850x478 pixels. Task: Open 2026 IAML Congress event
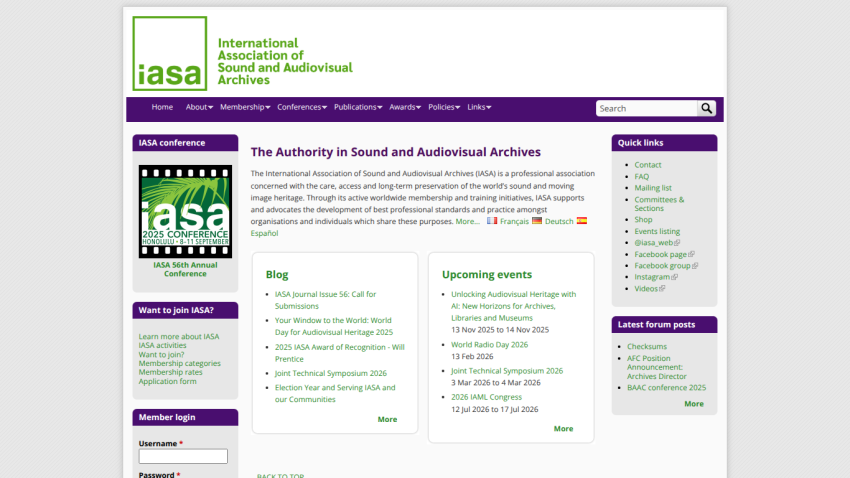[486, 397]
